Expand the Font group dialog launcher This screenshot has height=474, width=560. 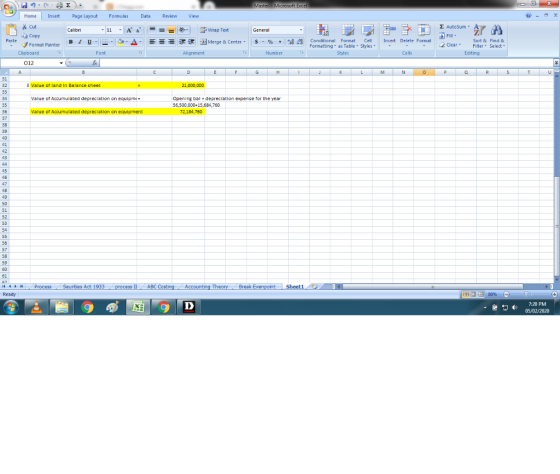tap(140, 53)
